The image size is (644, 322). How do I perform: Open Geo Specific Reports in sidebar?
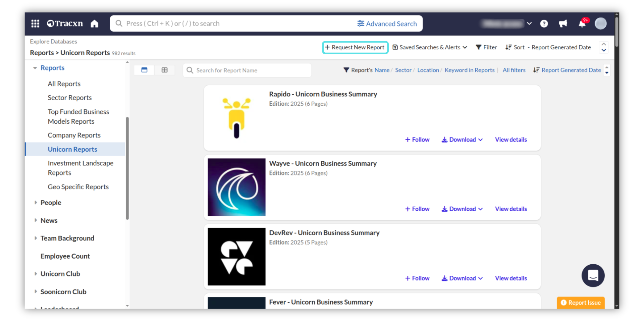(78, 187)
